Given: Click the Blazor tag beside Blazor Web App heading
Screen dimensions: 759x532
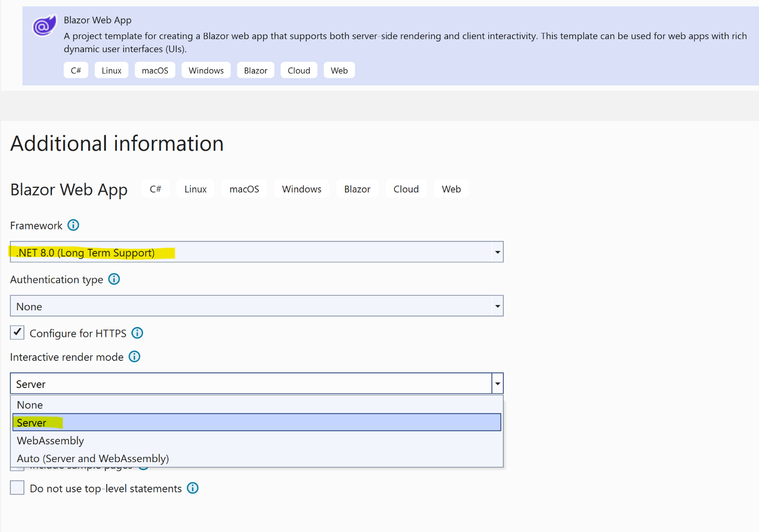Looking at the screenshot, I should coord(357,189).
